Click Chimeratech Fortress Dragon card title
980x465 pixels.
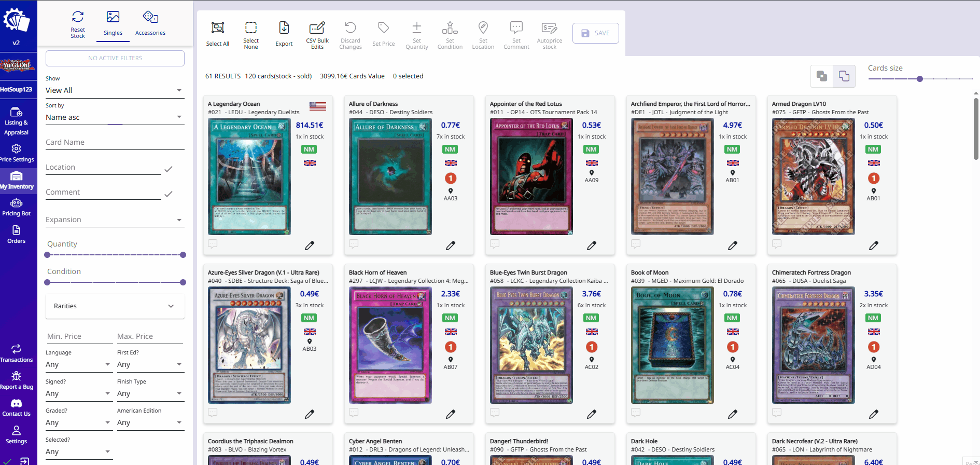pos(811,272)
